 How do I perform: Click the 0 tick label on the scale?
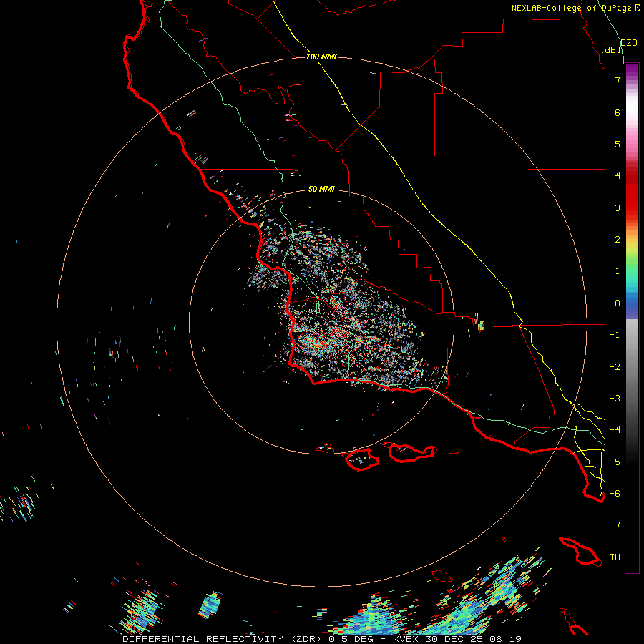(618, 303)
